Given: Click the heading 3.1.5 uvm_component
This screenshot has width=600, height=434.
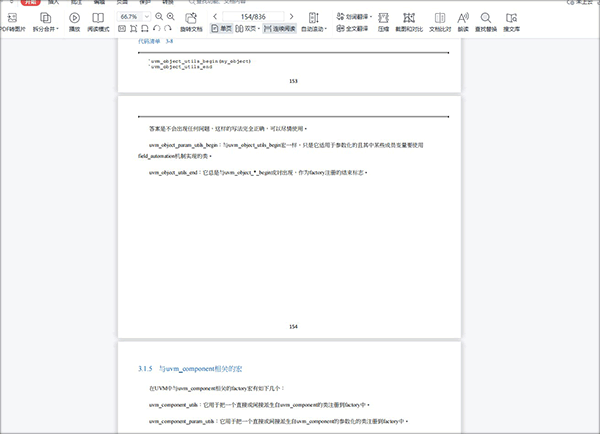Looking at the screenshot, I should click(x=190, y=369).
